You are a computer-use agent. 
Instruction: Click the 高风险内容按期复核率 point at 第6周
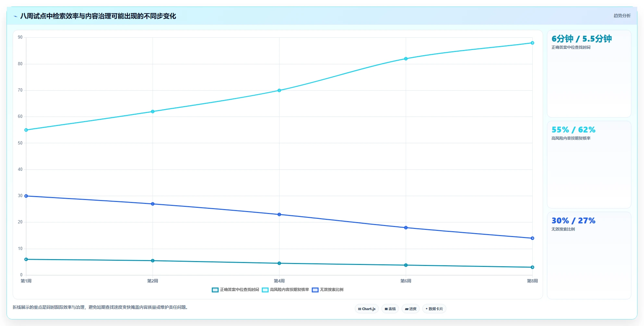[406, 59]
